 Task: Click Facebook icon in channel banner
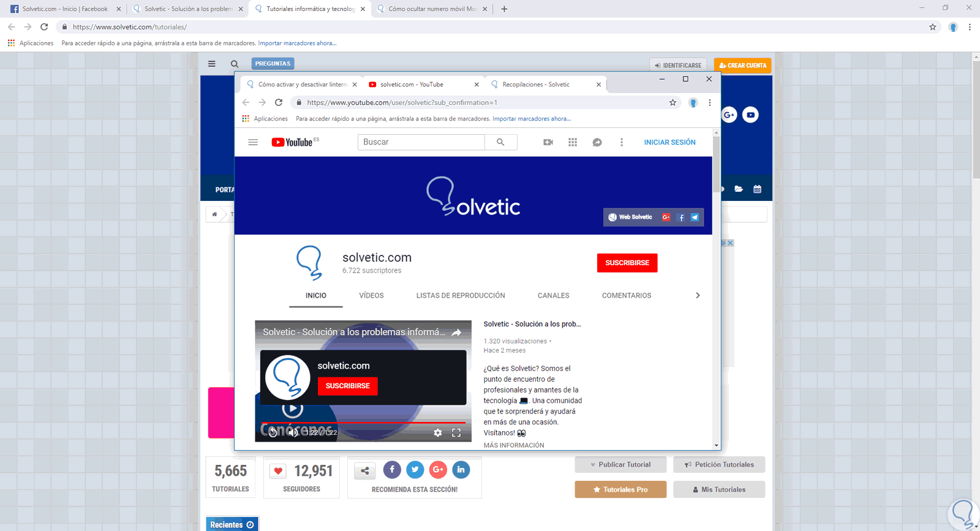(x=681, y=217)
